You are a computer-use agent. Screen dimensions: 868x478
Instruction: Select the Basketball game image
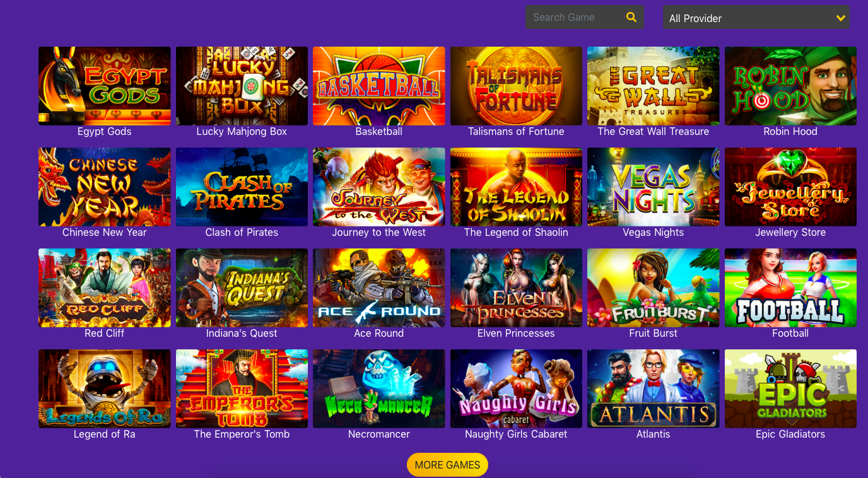379,86
